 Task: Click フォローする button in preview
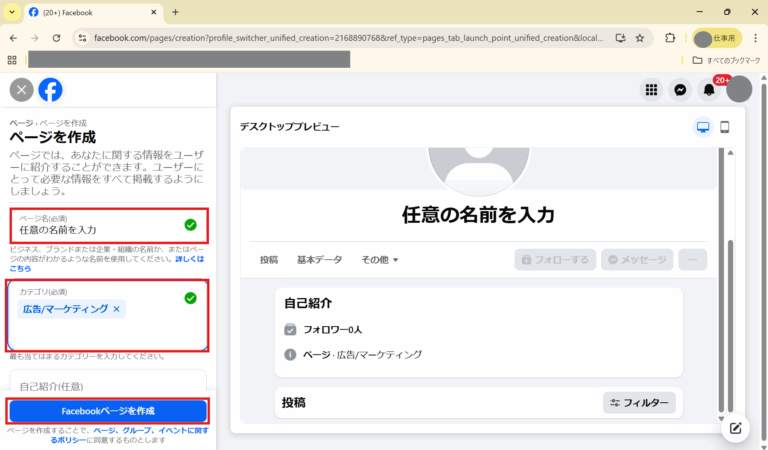click(555, 260)
